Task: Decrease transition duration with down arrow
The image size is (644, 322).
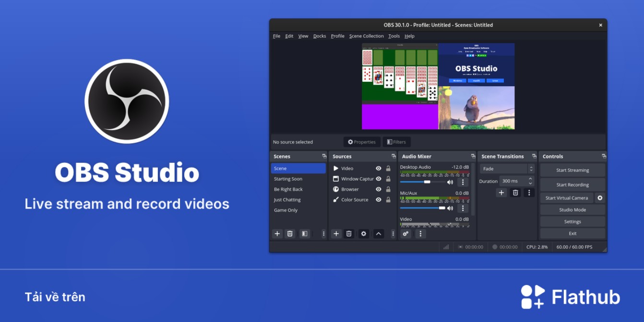Action: pyautogui.click(x=530, y=184)
